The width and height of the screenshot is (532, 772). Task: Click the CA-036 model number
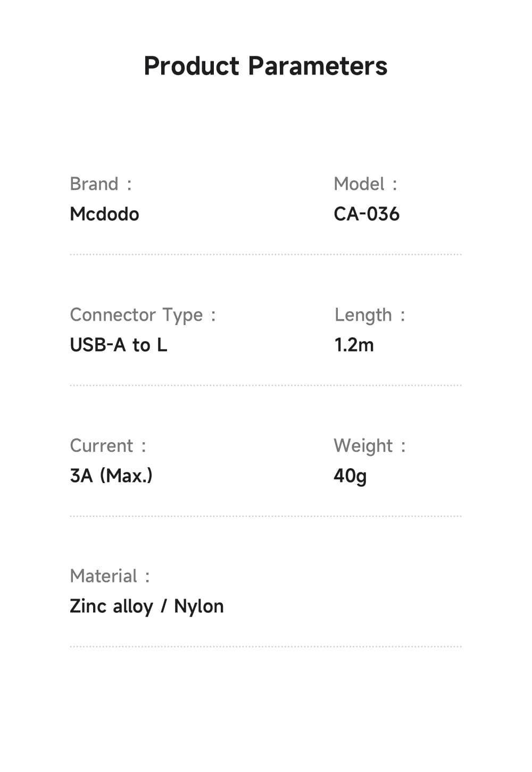click(367, 214)
